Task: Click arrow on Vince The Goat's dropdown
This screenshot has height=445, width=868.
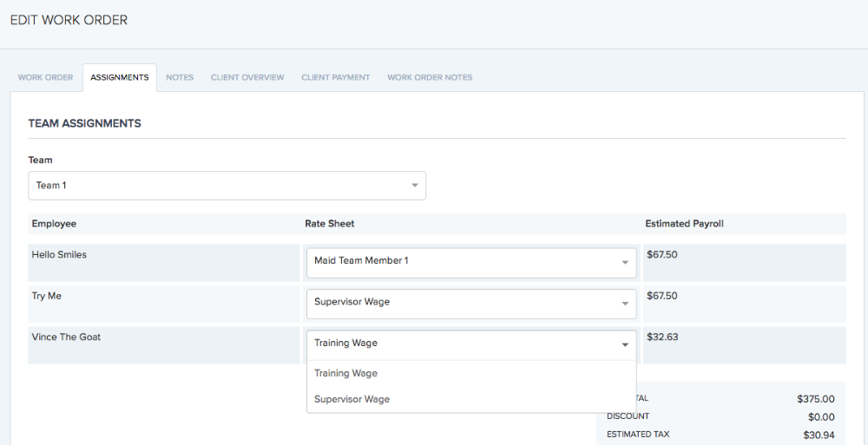Action: (625, 345)
